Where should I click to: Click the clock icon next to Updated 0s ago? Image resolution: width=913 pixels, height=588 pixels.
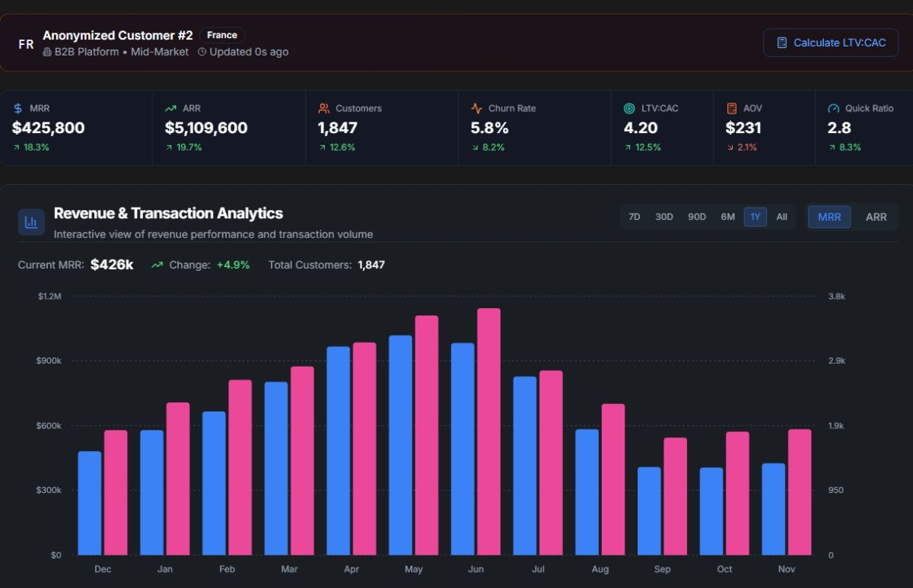pos(201,52)
